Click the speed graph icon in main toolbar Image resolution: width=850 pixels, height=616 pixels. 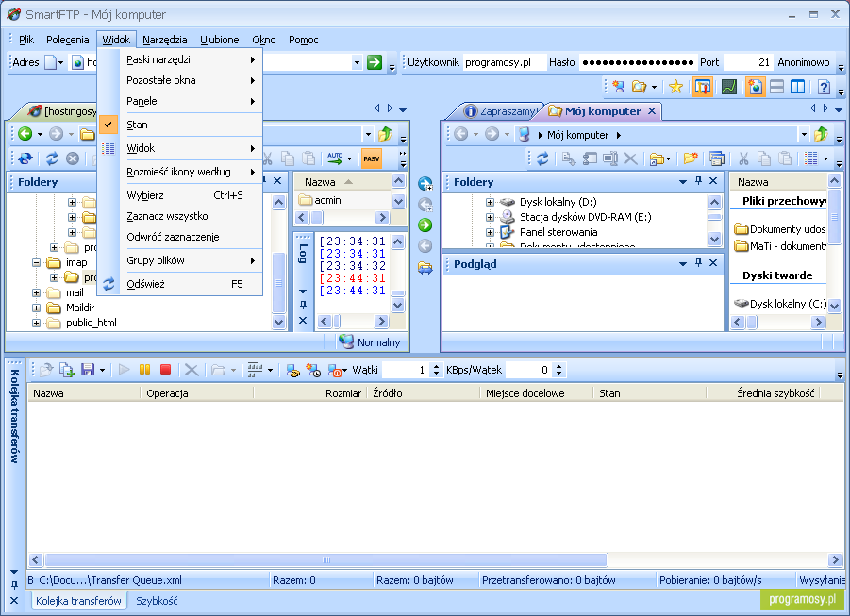pyautogui.click(x=728, y=87)
